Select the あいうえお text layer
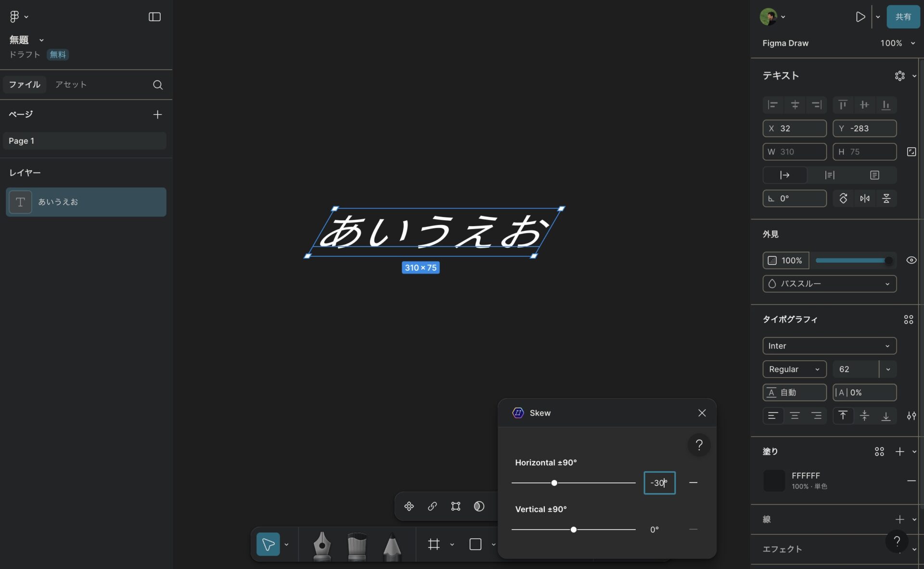 [x=86, y=202]
